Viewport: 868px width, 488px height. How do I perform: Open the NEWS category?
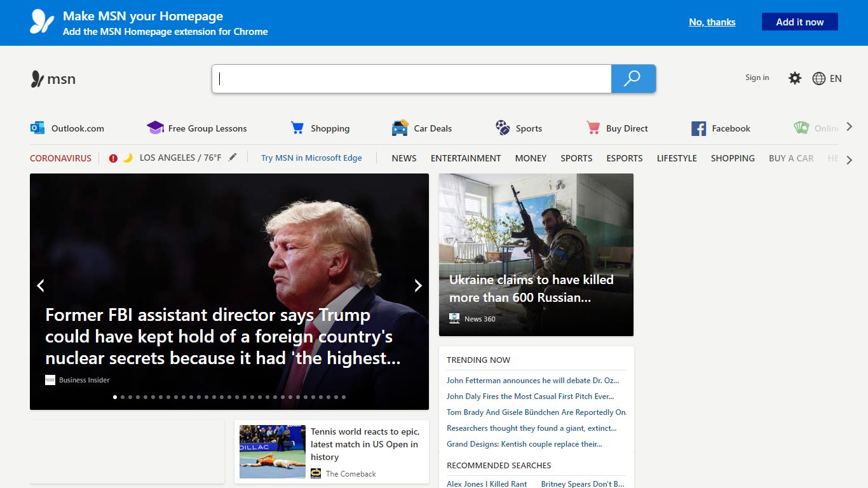tap(404, 158)
